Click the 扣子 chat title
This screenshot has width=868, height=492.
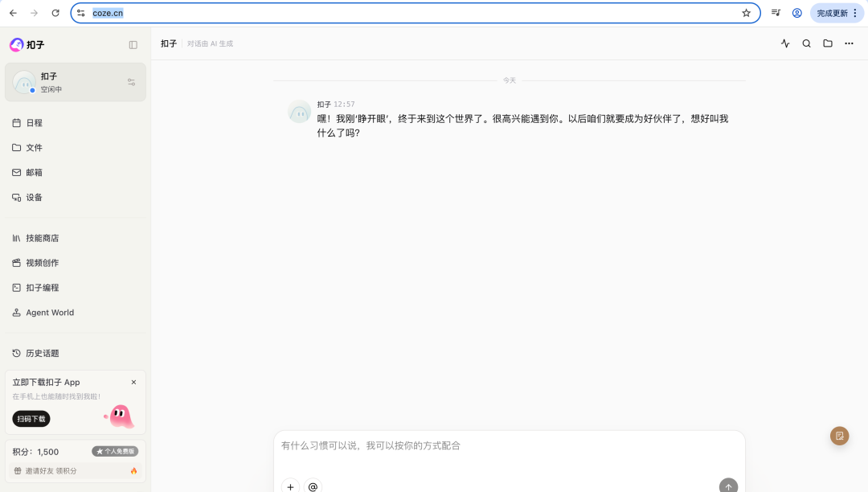[x=169, y=43]
